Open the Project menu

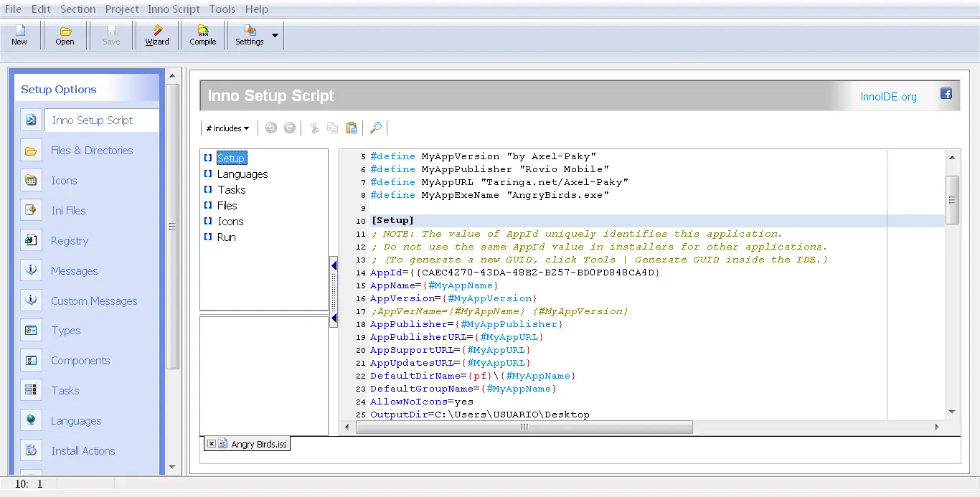122,9
